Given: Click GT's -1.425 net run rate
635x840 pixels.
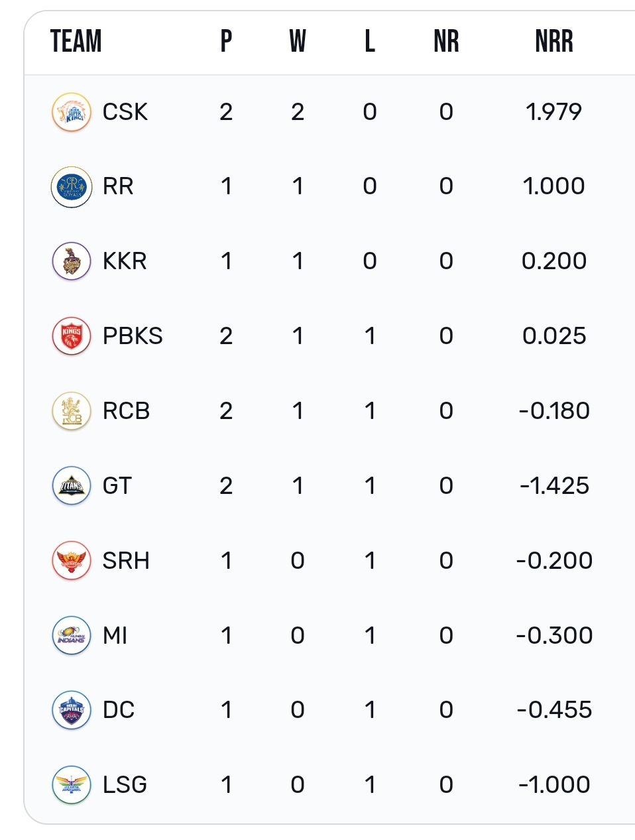Looking at the screenshot, I should tap(554, 486).
